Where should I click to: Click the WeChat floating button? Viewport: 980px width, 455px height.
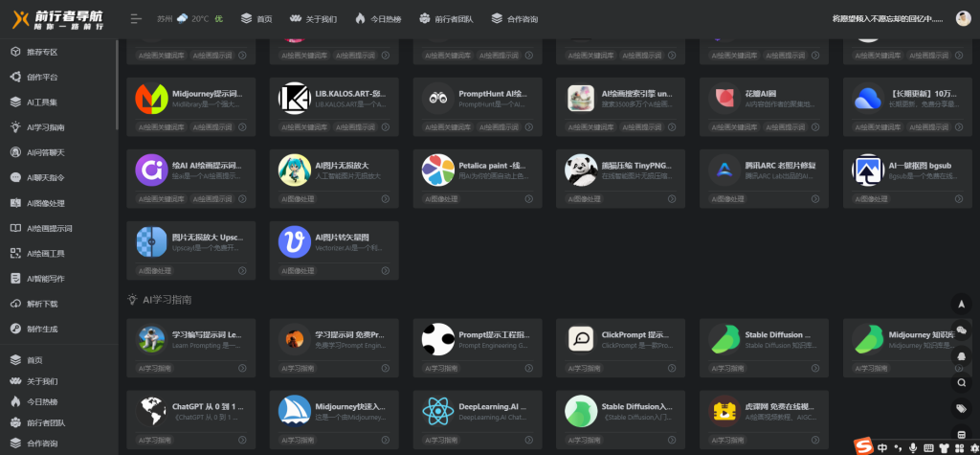click(x=961, y=330)
